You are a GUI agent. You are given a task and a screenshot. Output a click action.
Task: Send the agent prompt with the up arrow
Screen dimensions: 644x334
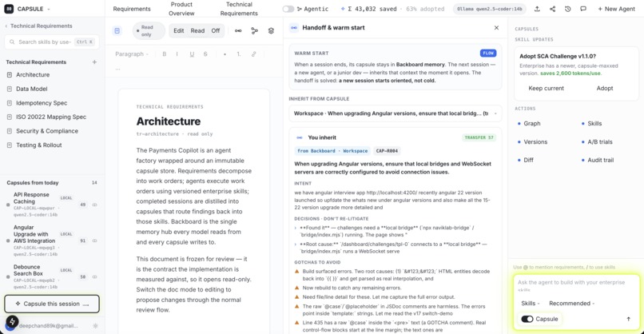628,319
